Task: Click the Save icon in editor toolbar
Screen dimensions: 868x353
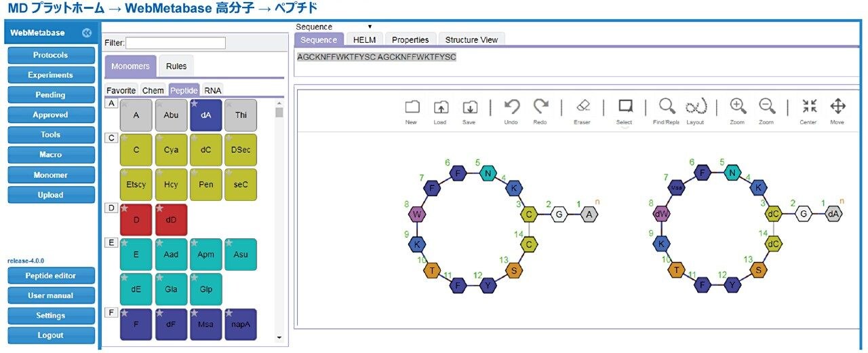Action: 469,107
